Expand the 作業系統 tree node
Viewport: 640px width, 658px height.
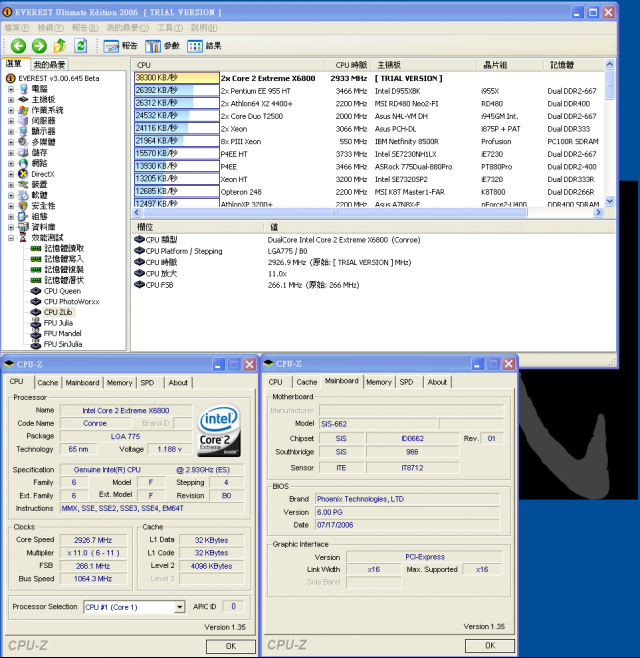pos(11,110)
